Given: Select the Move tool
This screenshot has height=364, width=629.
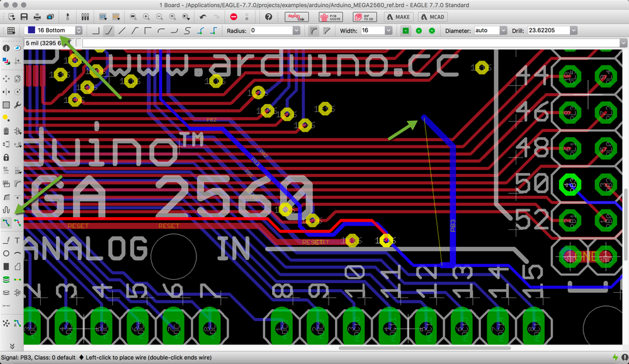Looking at the screenshot, I should [6, 79].
